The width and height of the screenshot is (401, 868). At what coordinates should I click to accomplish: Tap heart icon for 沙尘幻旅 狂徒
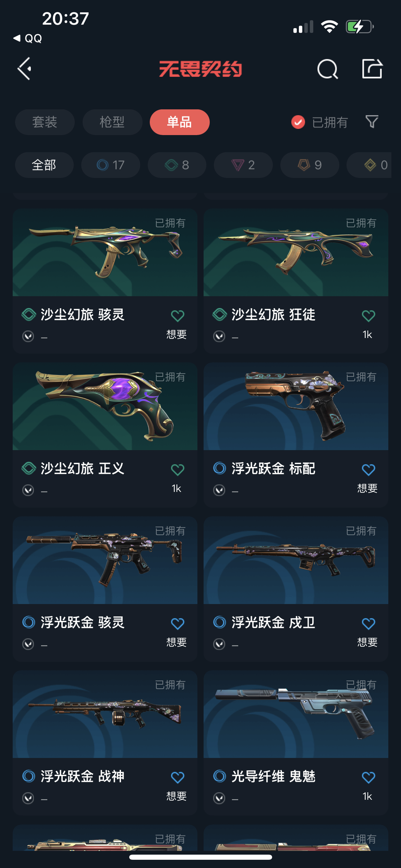(368, 316)
